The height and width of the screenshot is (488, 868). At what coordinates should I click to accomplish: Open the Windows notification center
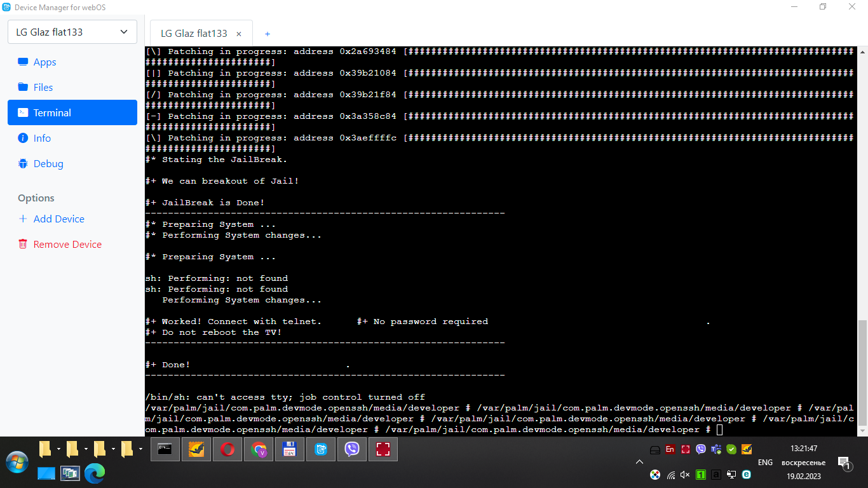(x=844, y=463)
